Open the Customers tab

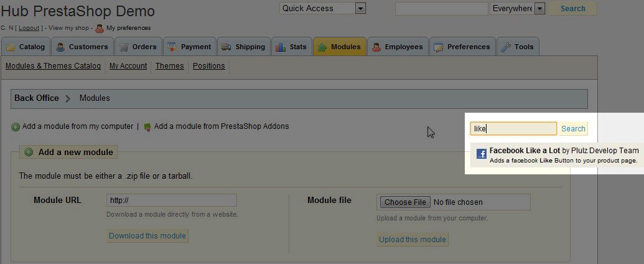(x=82, y=47)
